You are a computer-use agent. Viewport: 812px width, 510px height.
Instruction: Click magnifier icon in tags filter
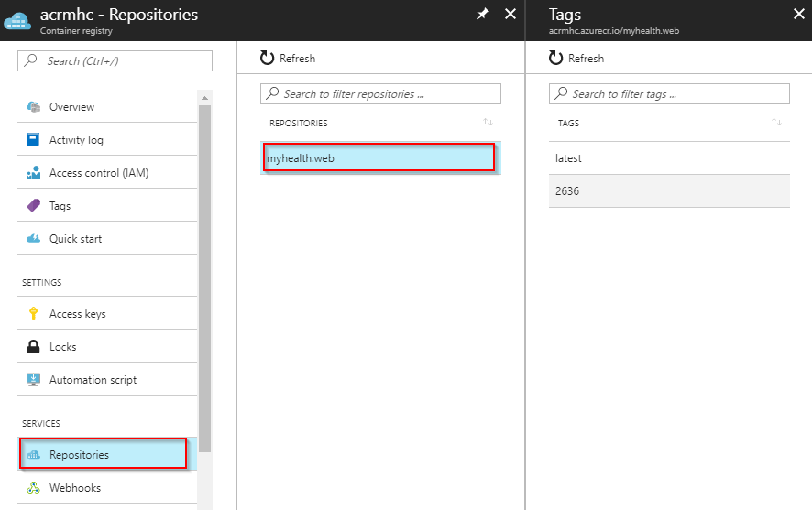tap(561, 93)
